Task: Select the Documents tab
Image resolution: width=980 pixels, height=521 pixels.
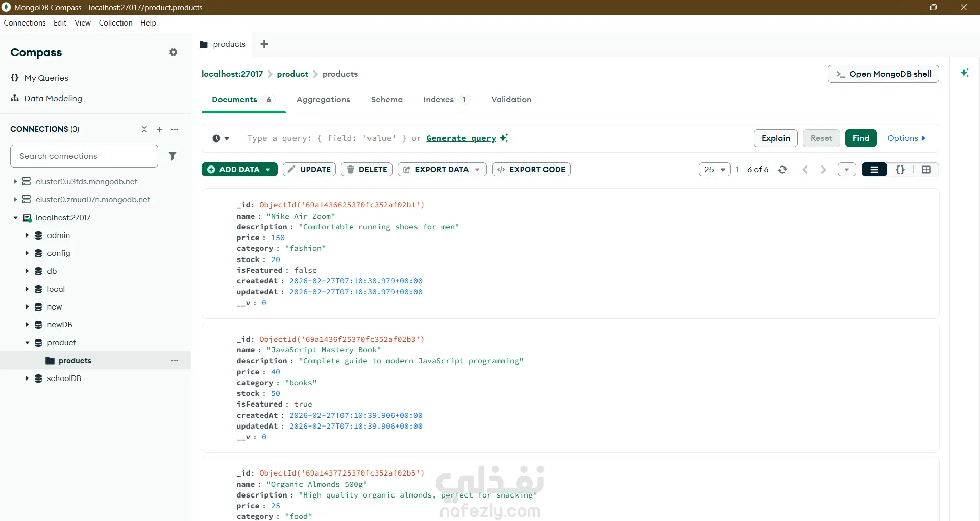Action: 243,100
